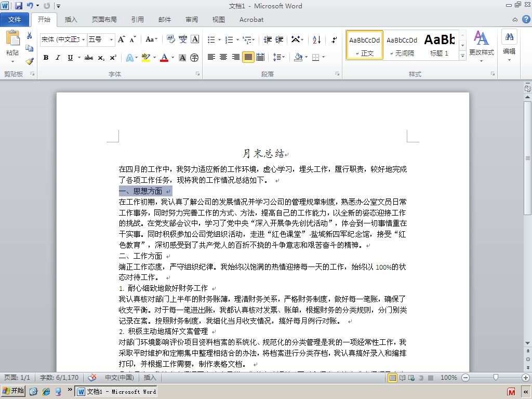Open the line spacing dropdown
The height and width of the screenshot is (399, 532).
279,57
